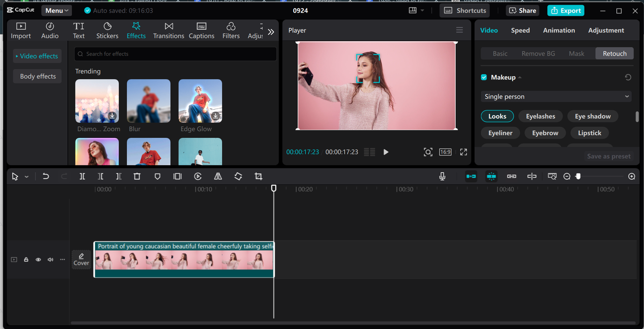Open track more-options ellipsis
The image size is (644, 329).
click(62, 260)
